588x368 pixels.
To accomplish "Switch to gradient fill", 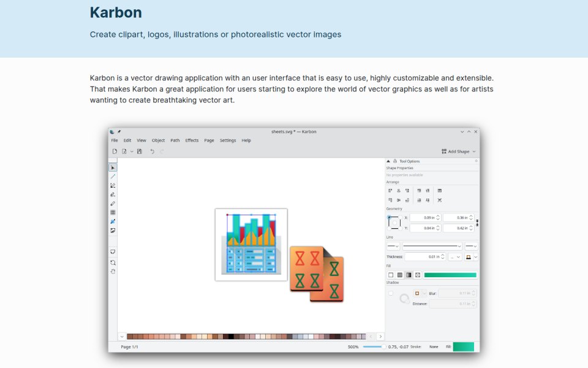I will point(409,275).
